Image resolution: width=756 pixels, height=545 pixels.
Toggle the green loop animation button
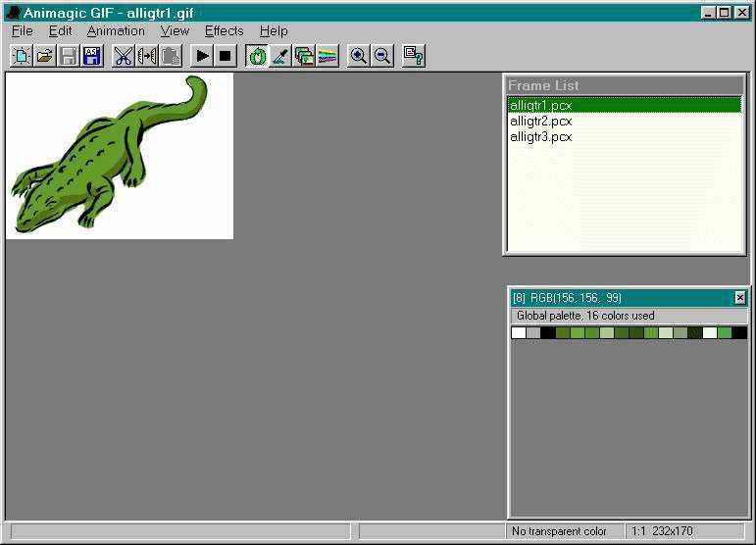coord(257,56)
